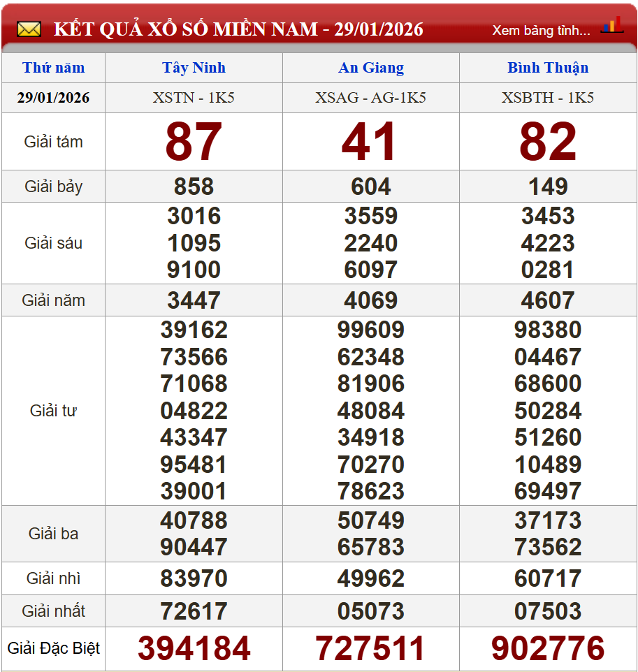Select Bình Thuận's Giải tám number 82
This screenshot has height=672, width=638.
548,142
